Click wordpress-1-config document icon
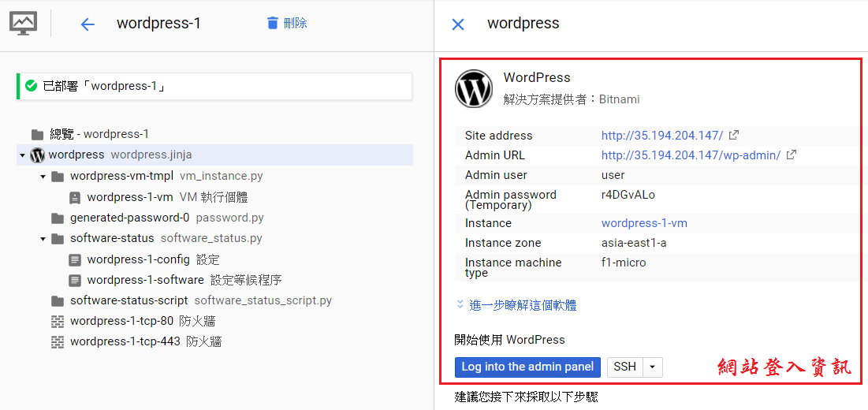This screenshot has height=410, width=868. (x=75, y=259)
